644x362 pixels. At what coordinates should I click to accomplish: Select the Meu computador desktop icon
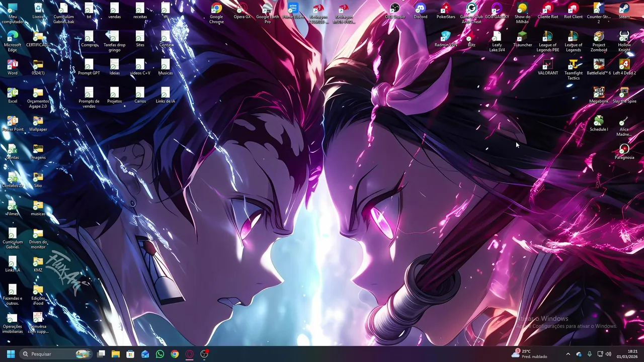(x=13, y=14)
